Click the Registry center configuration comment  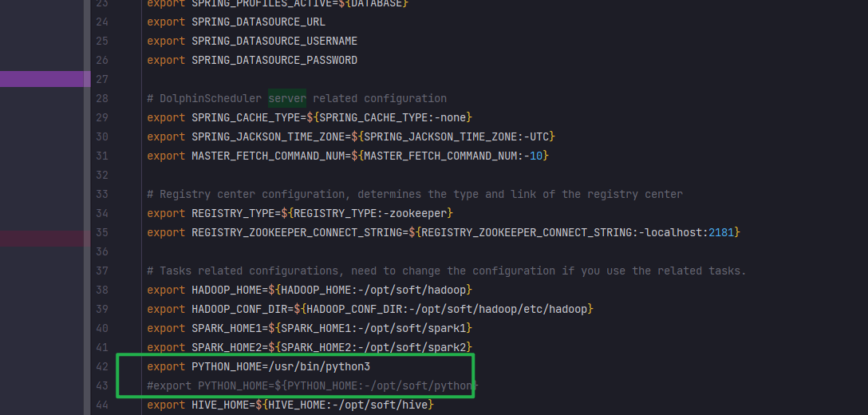(415, 194)
